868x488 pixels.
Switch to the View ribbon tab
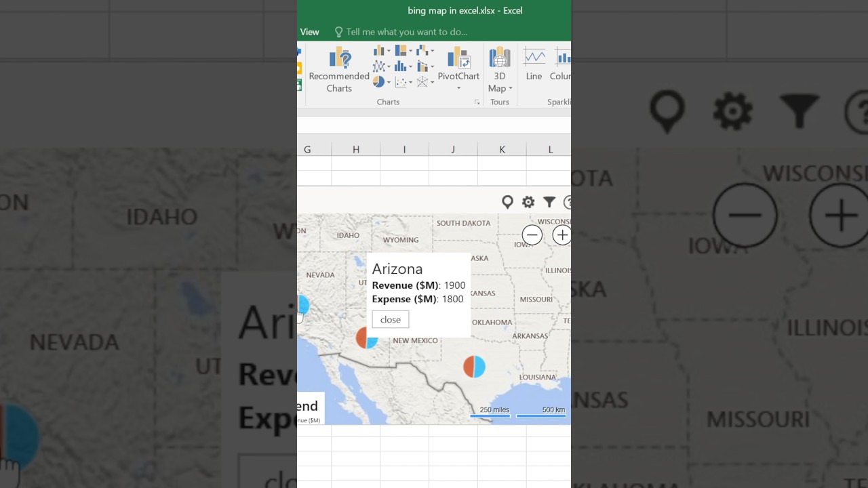pos(310,32)
